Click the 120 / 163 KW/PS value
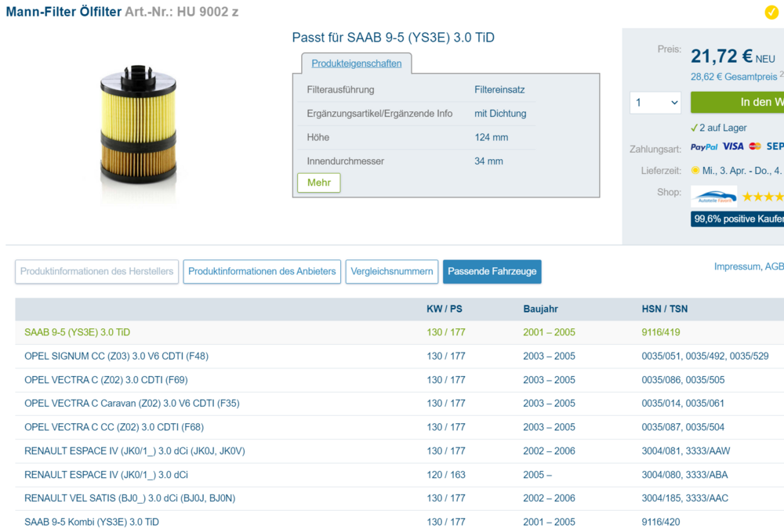The width and height of the screenshot is (784, 532). click(x=446, y=475)
